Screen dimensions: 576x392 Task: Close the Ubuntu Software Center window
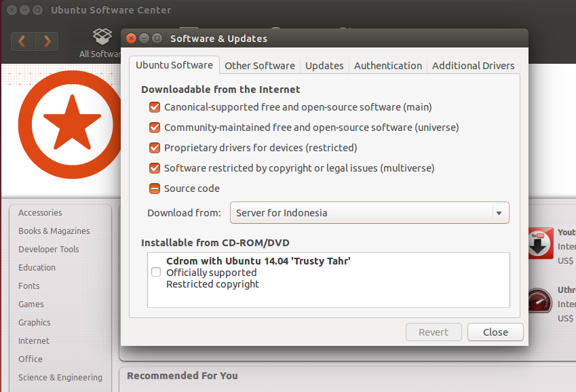click(12, 10)
